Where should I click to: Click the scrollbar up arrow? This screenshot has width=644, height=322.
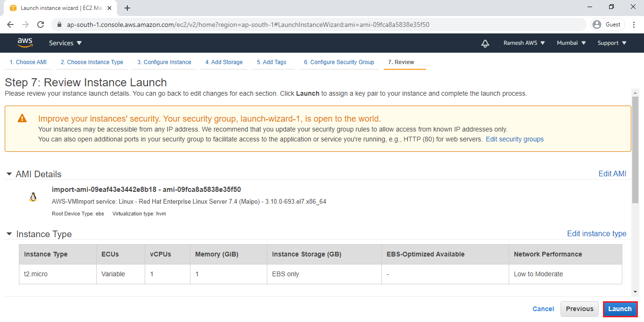[x=635, y=92]
